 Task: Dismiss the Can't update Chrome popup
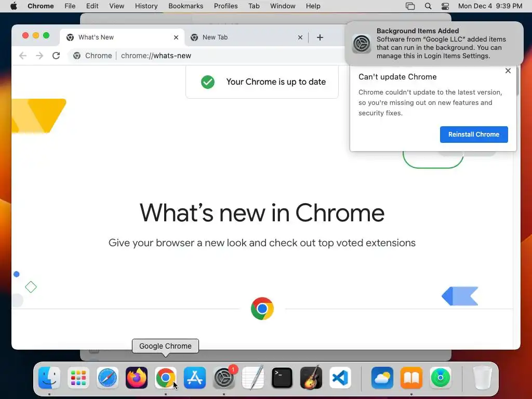click(508, 71)
